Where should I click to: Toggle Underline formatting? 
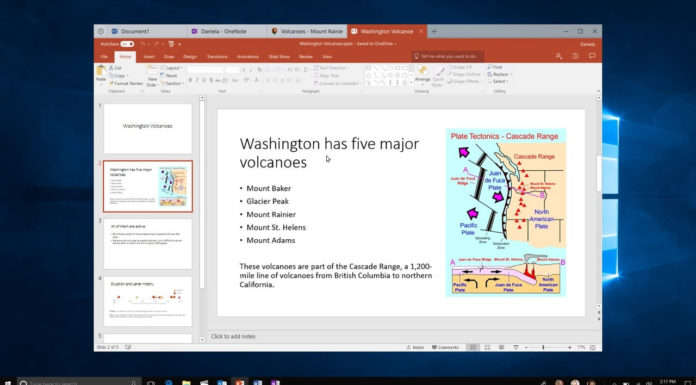pyautogui.click(x=204, y=80)
